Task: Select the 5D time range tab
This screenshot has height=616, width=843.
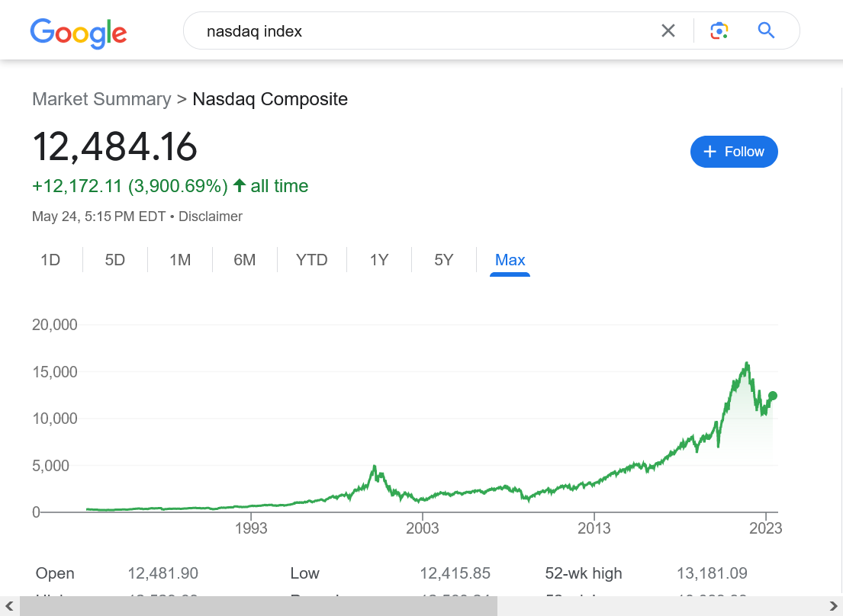Action: [x=115, y=260]
